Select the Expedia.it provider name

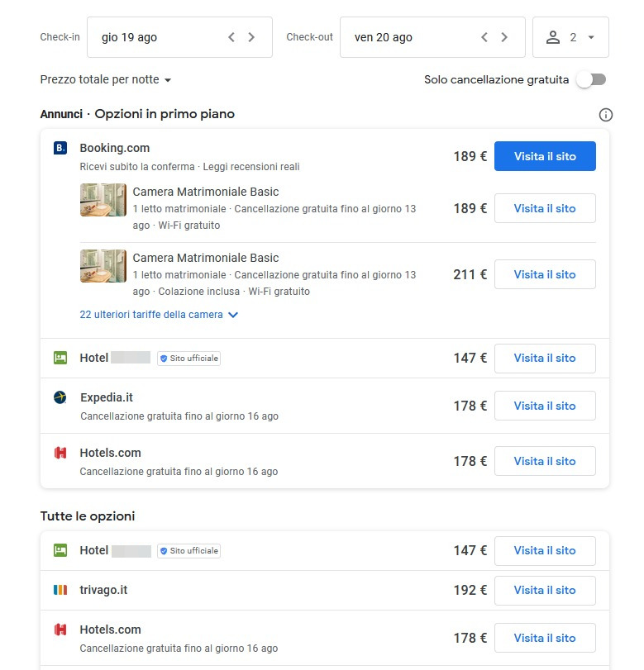(x=107, y=397)
